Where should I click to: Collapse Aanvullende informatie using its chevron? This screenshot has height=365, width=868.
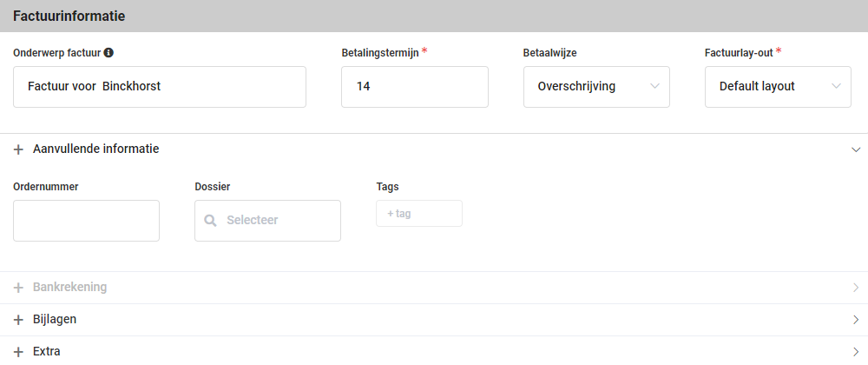point(856,149)
